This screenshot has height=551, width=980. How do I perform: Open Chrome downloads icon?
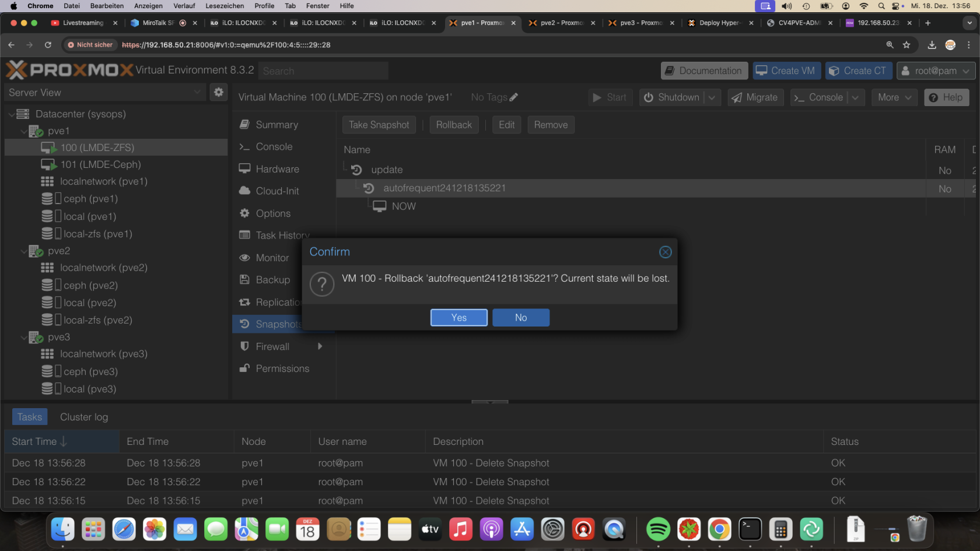tap(932, 45)
